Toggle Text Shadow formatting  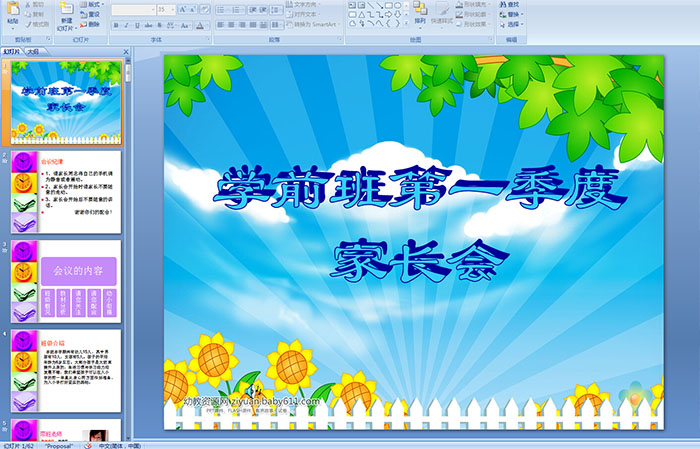coord(159,25)
